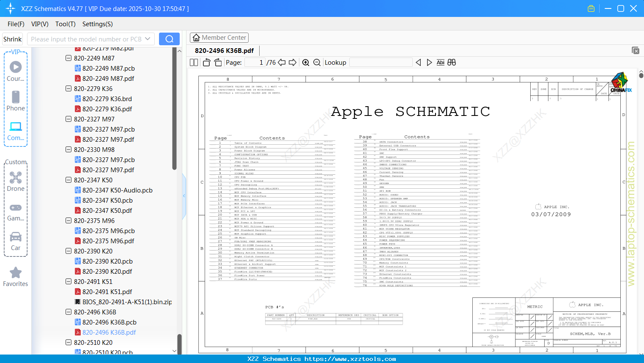Rotate the page counterclockwise
The width and height of the screenshot is (644, 363).
[x=207, y=63]
